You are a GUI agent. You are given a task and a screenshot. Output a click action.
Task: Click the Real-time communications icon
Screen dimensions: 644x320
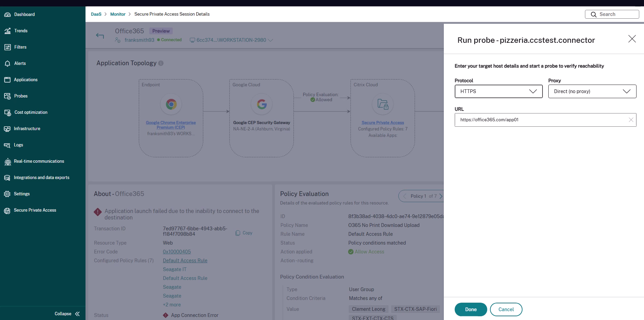7,162
